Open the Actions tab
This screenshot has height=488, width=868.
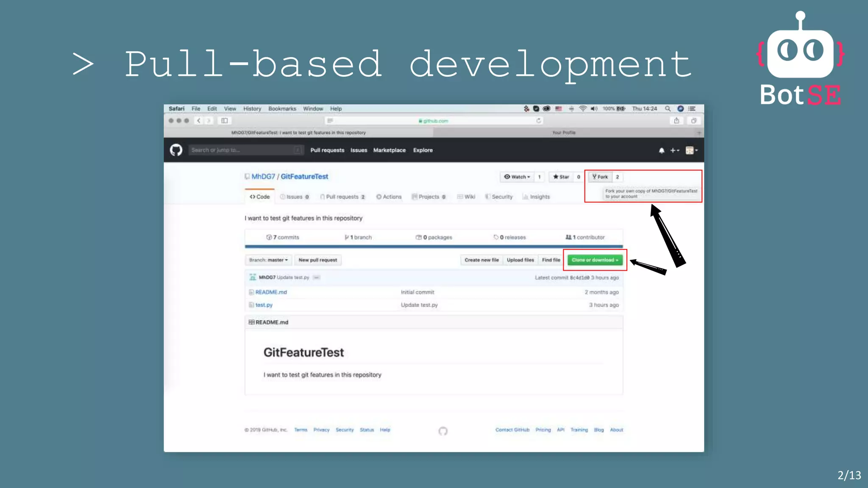[389, 197]
